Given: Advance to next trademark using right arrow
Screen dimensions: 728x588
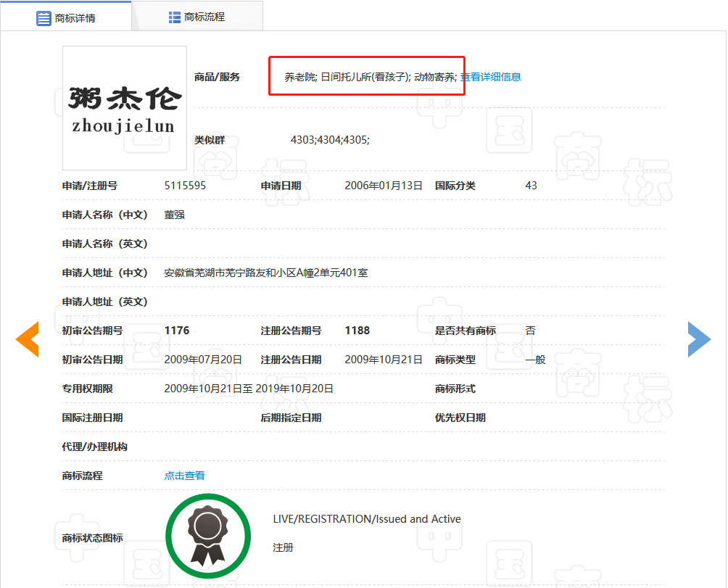Looking at the screenshot, I should tap(698, 339).
